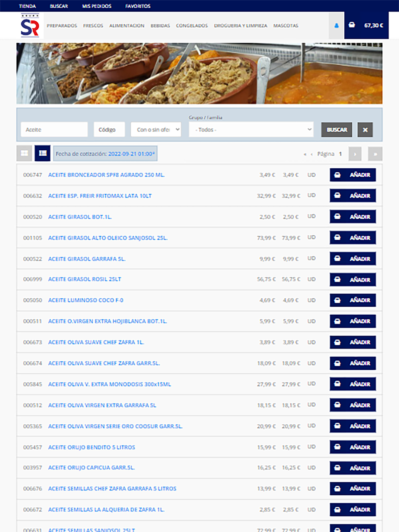
Task: Browse the PREPARADOS category
Action: 62,26
